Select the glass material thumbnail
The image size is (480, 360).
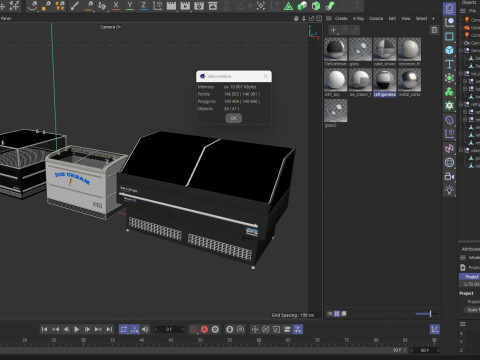pos(360,49)
